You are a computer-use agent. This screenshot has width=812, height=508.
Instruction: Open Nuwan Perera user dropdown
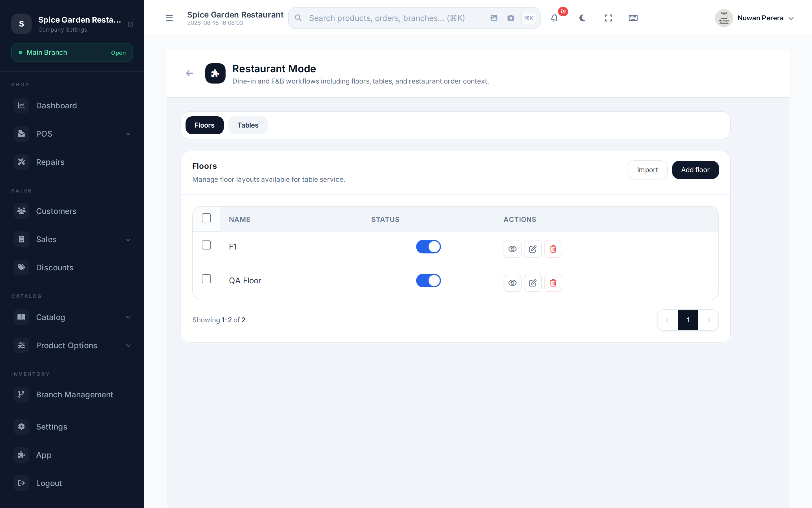[754, 18]
